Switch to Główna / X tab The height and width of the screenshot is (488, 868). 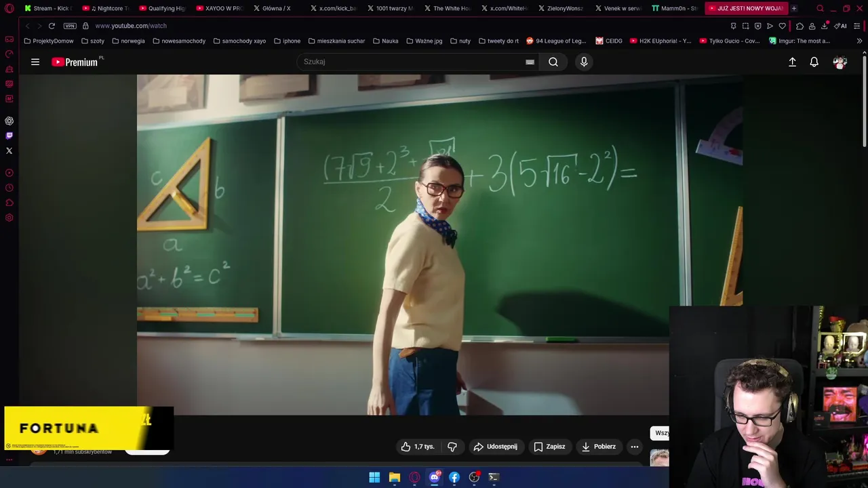(276, 8)
